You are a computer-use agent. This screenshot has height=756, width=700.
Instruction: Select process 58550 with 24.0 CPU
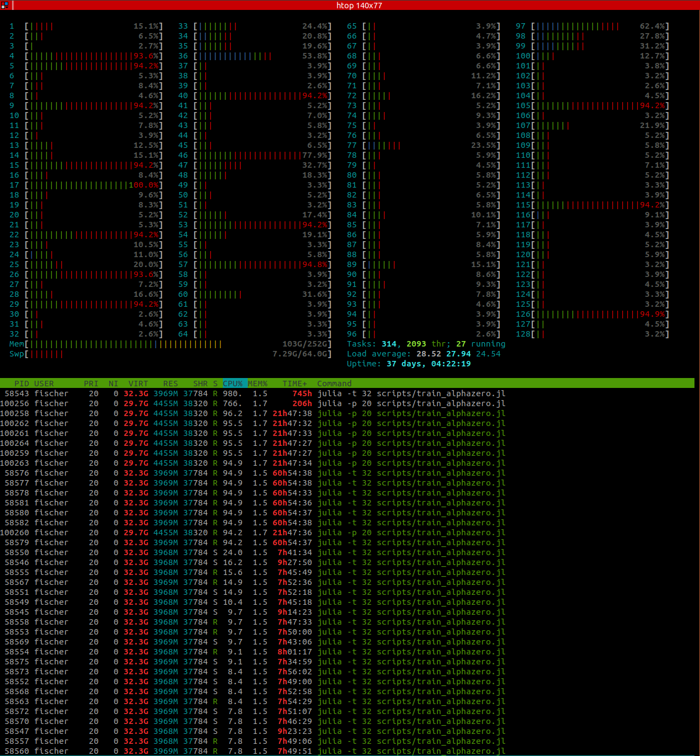347,552
